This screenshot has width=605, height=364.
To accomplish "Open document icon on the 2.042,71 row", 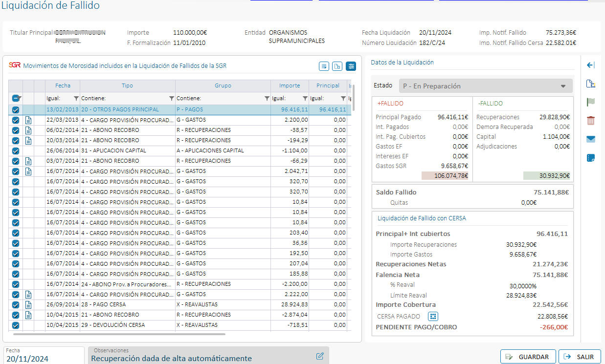I will click(28, 171).
